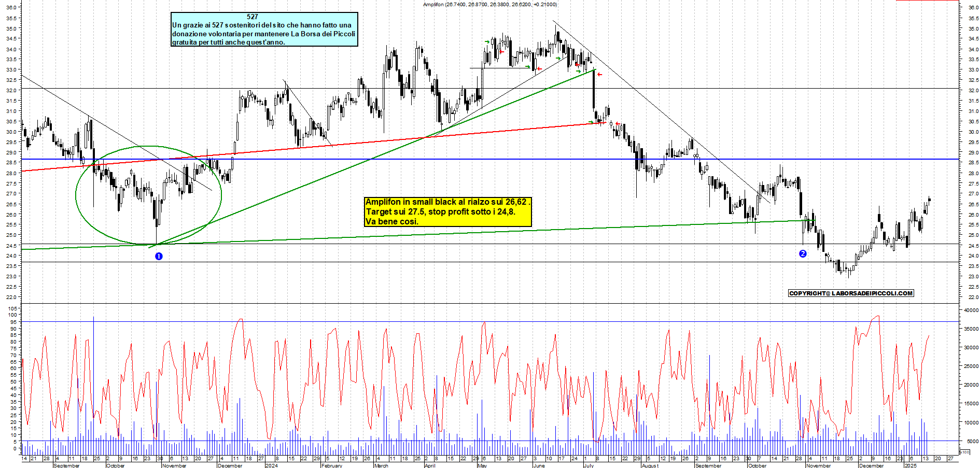Click the 15000 volume axis label
This screenshot has width=980, height=468.
click(971, 403)
